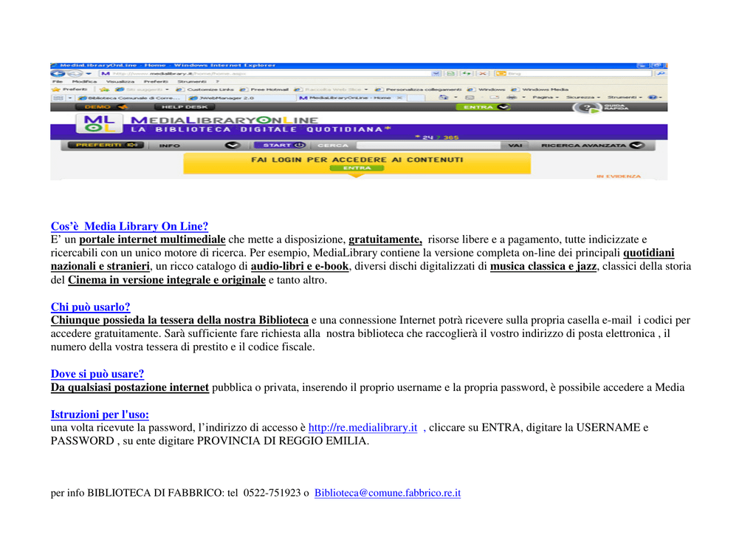This screenshot has width=756, height=535.
Task: Open the Strumenti command bar dropdown
Action: 625,98
